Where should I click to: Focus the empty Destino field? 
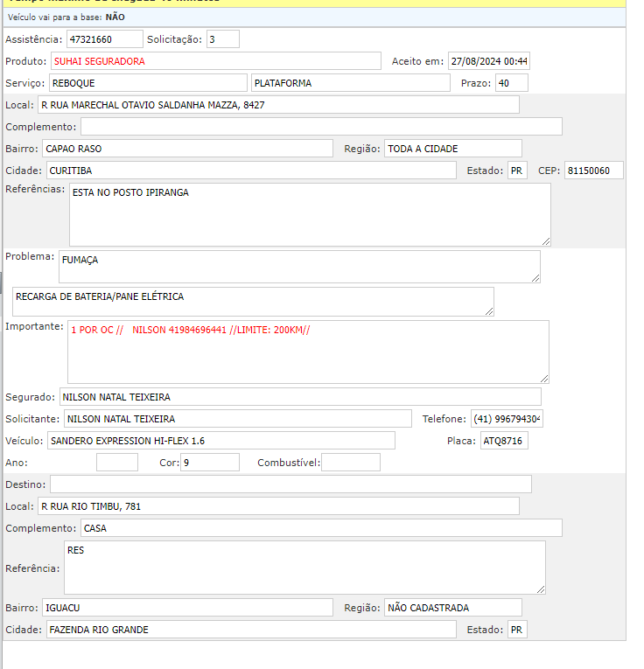coord(290,484)
